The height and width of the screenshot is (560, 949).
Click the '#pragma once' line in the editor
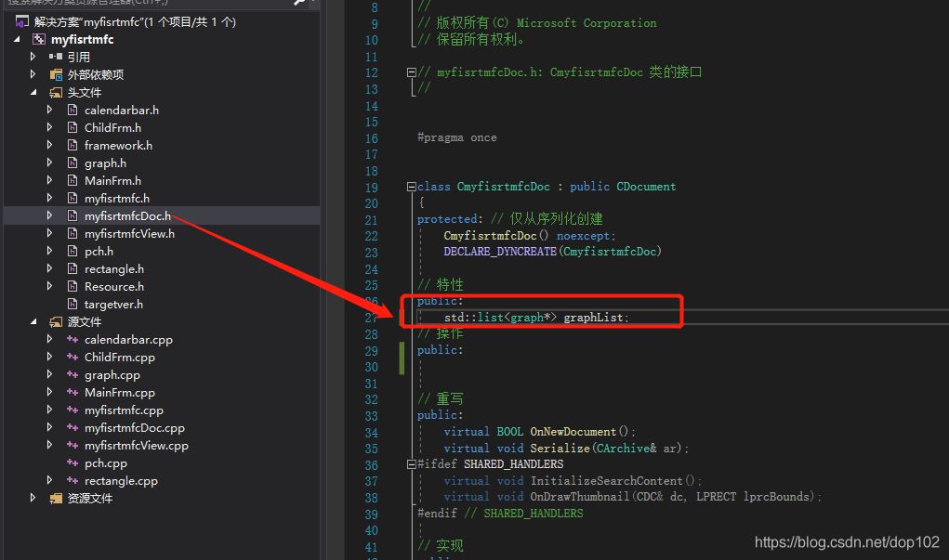coord(457,137)
